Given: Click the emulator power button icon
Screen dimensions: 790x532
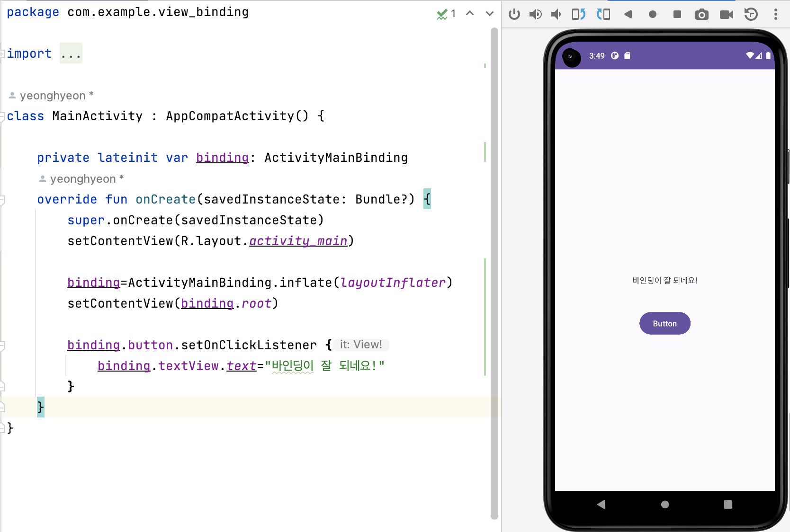Looking at the screenshot, I should pyautogui.click(x=514, y=14).
